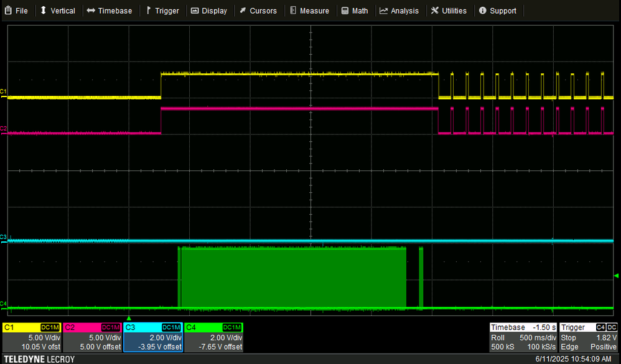Click the Vertical up-down arrow icon

[x=44, y=11]
